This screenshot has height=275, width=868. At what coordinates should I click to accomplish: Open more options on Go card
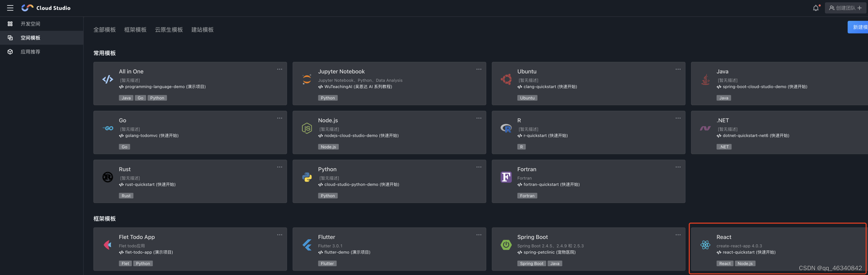[279, 118]
